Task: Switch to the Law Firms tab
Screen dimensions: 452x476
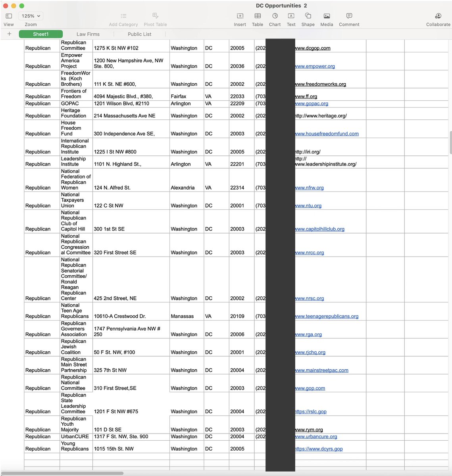Action: (x=88, y=34)
